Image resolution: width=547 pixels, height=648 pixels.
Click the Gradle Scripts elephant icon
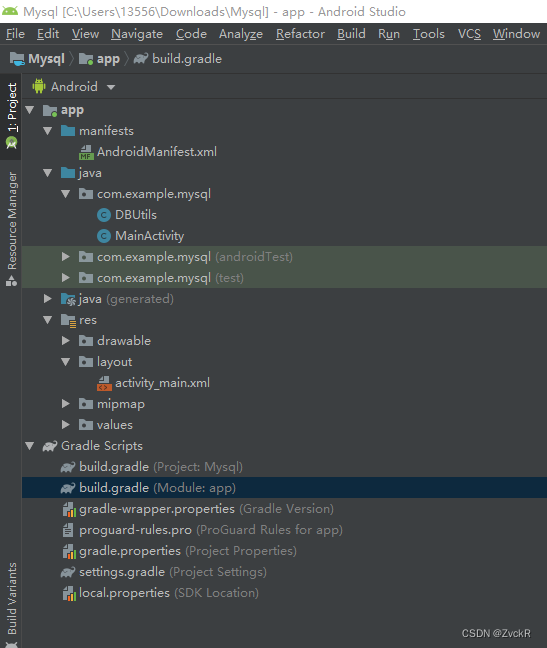coord(50,446)
